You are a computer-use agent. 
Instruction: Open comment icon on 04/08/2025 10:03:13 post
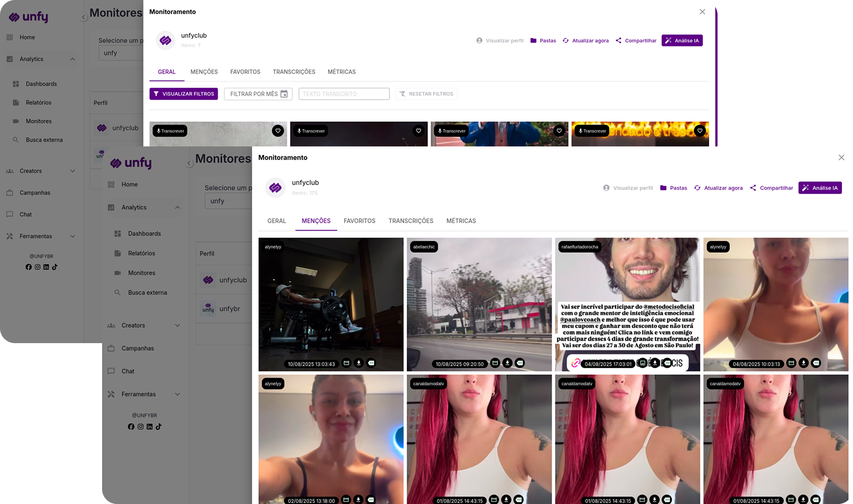tap(816, 363)
